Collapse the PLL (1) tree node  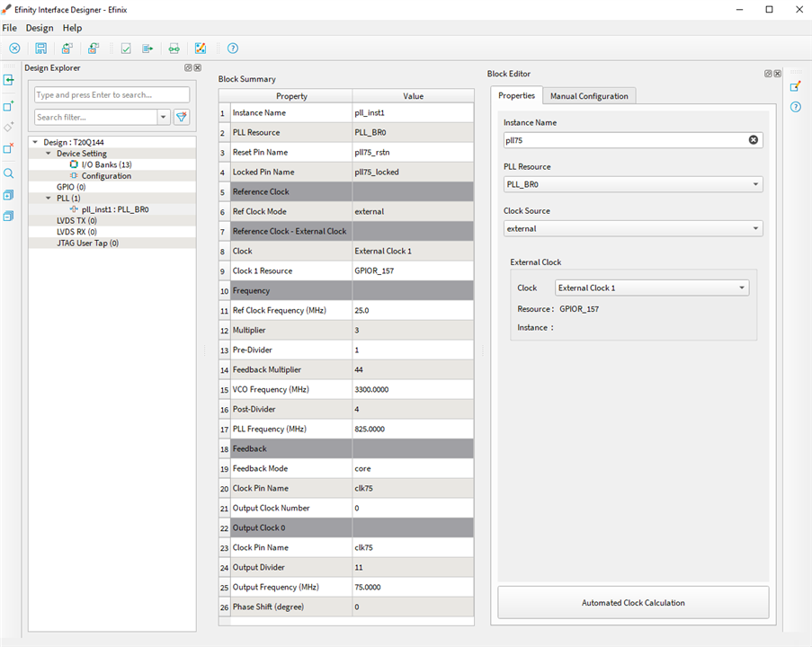49,198
